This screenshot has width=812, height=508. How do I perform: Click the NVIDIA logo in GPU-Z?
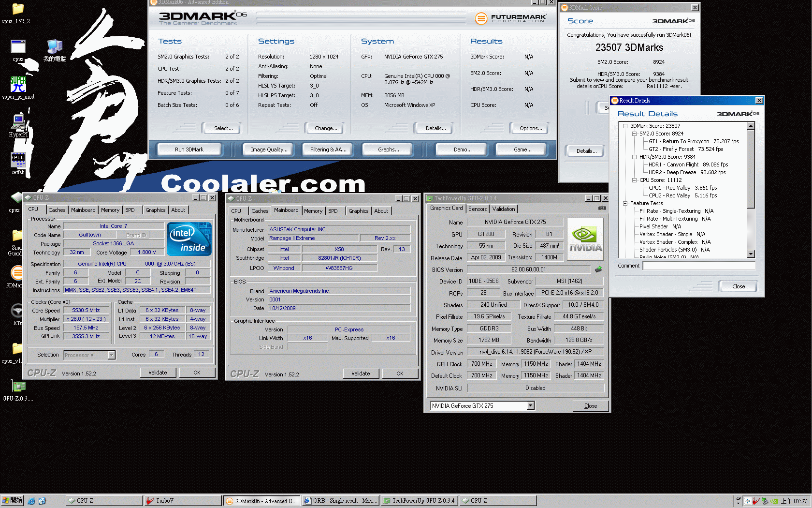[585, 239]
